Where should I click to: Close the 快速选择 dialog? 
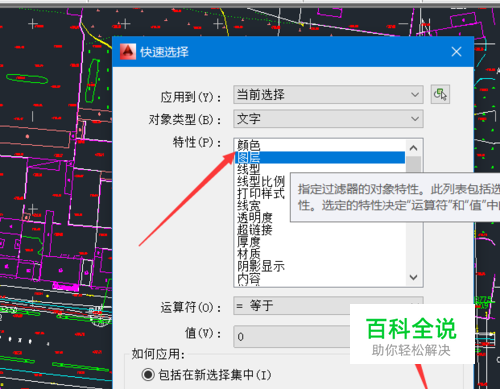tap(456, 52)
